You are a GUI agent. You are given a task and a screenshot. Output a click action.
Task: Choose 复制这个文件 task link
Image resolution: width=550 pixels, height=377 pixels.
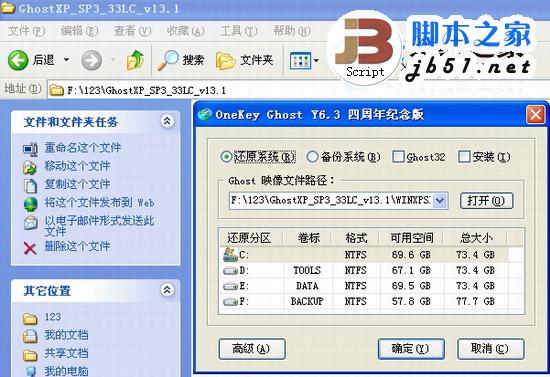(x=77, y=184)
